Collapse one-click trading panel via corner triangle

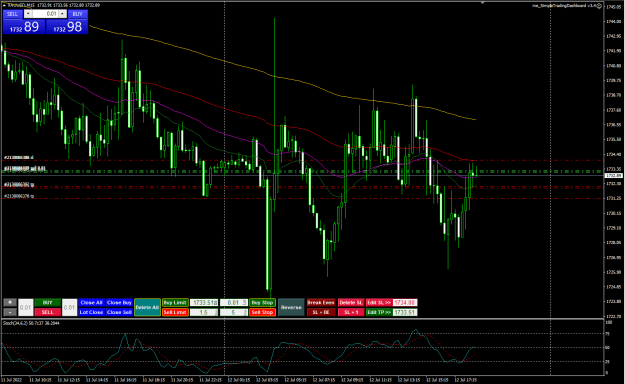[4, 6]
